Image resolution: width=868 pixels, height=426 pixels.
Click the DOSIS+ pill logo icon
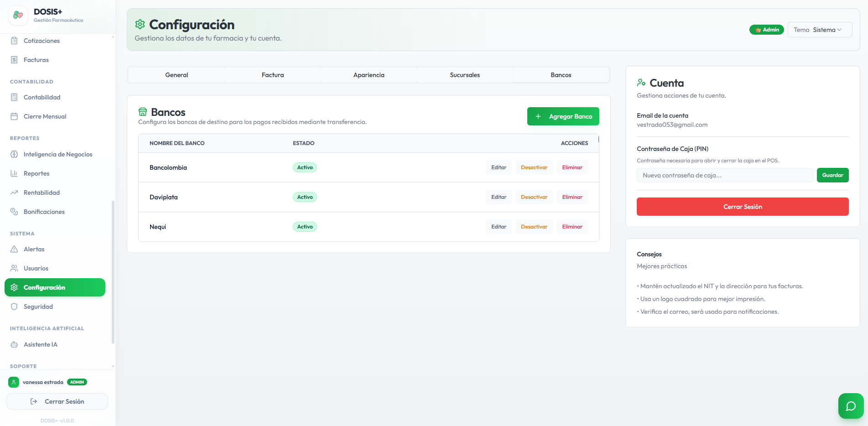pos(18,15)
